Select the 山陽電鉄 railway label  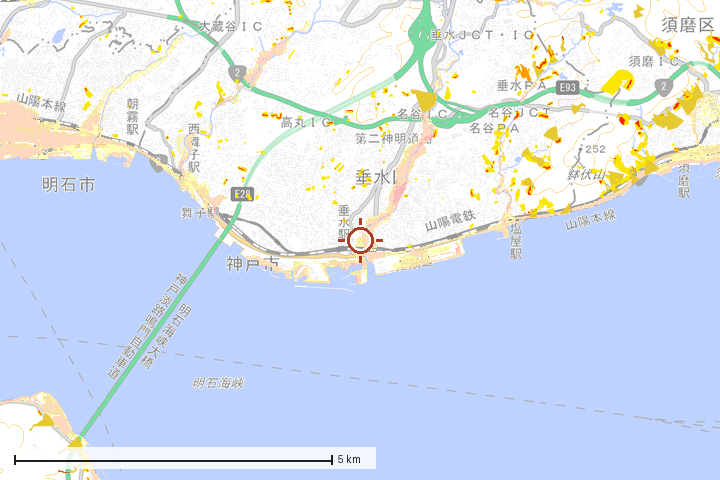pyautogui.click(x=450, y=220)
